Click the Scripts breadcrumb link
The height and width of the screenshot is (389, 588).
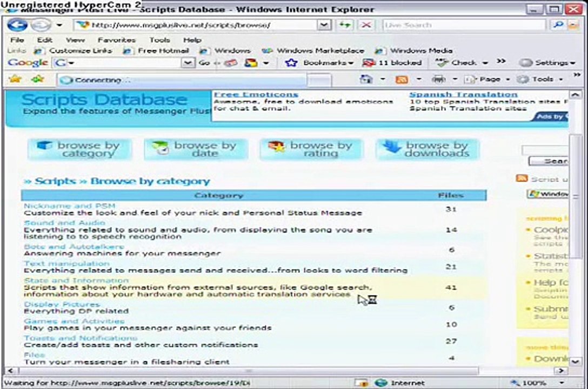[56, 181]
